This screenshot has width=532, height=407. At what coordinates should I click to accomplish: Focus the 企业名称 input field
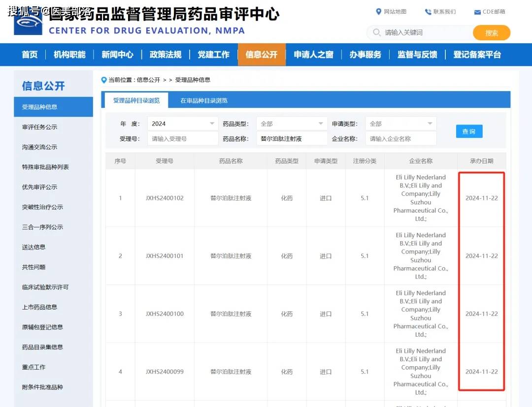(x=401, y=139)
